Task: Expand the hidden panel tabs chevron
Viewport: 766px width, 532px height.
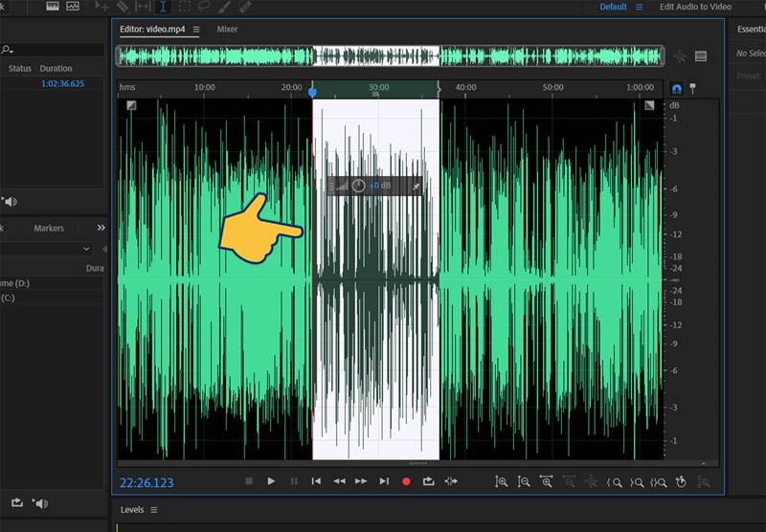Action: [101, 228]
